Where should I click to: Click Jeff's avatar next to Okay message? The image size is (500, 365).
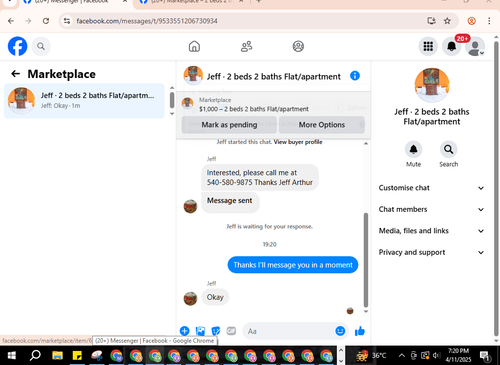coord(190,299)
